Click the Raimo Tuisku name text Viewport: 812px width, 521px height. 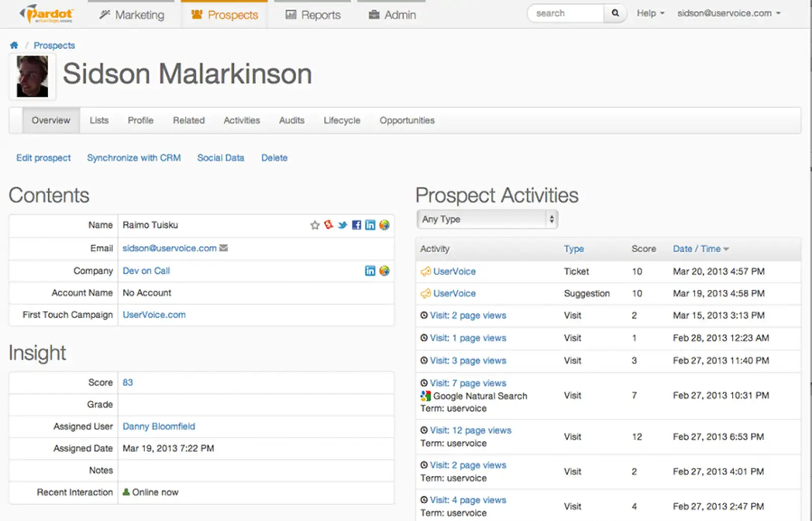click(150, 225)
